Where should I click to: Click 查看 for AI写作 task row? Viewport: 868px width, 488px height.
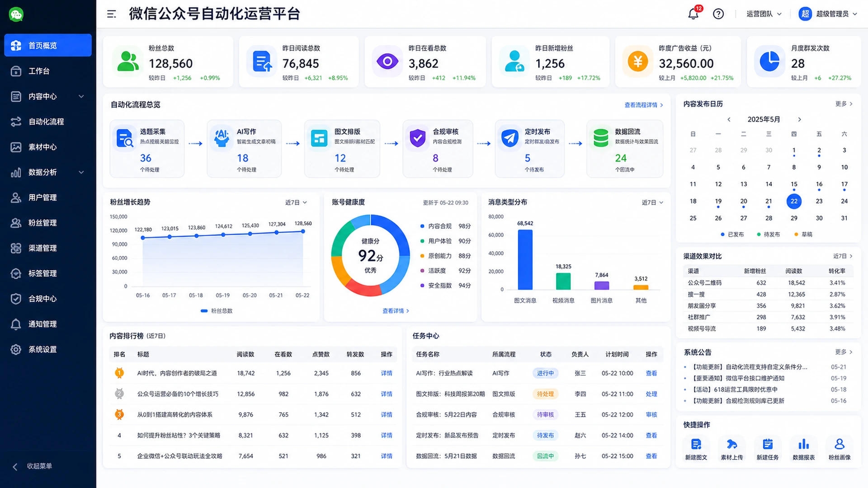(651, 373)
